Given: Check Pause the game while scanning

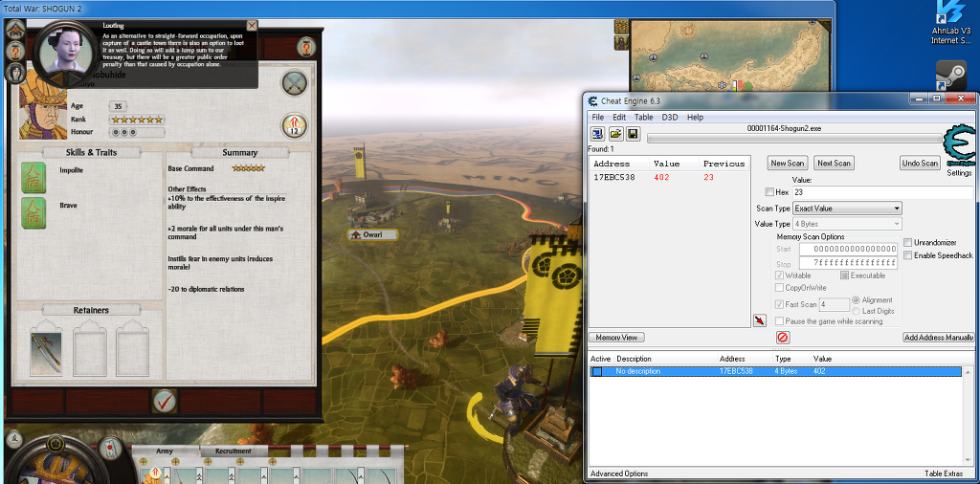Looking at the screenshot, I should 779,321.
